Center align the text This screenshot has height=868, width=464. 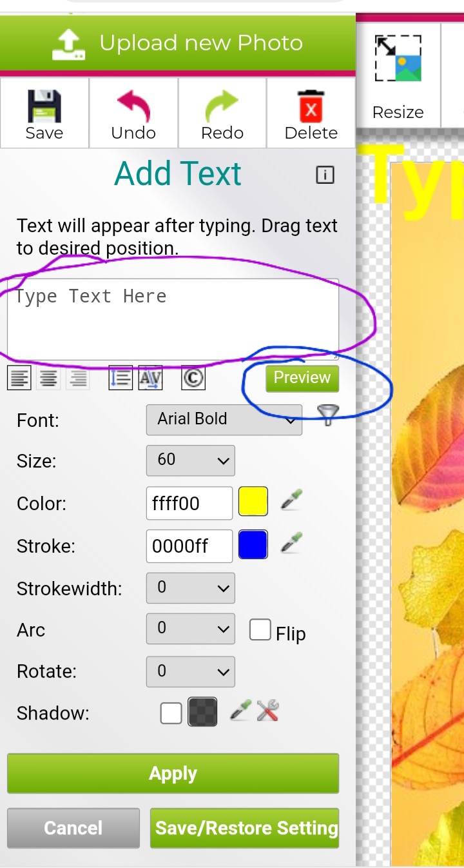tap(48, 378)
